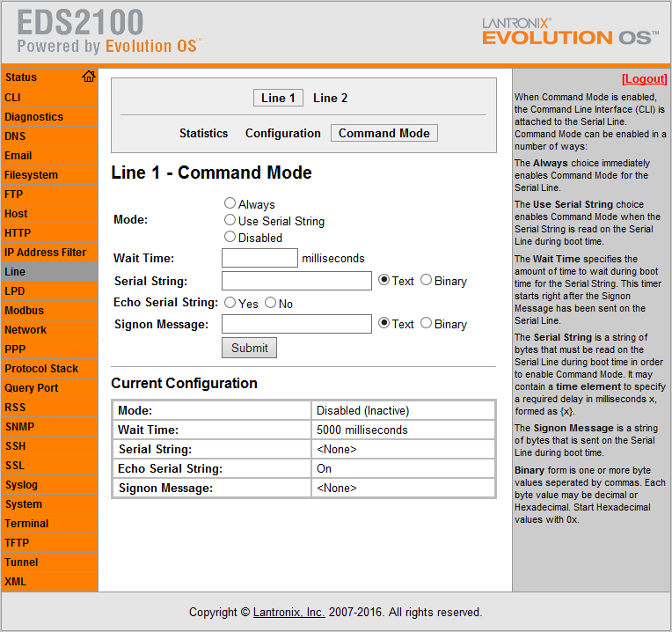Click the Lantronix Evolution OS logo
The image size is (672, 632).
tap(570, 32)
